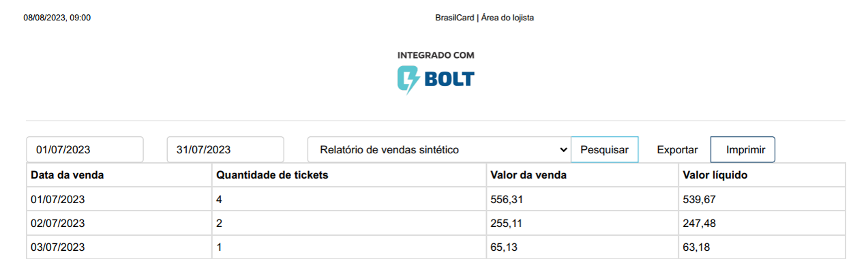Viewport: 868px width, 259px height.
Task: Click the Exportar link
Action: (x=677, y=150)
